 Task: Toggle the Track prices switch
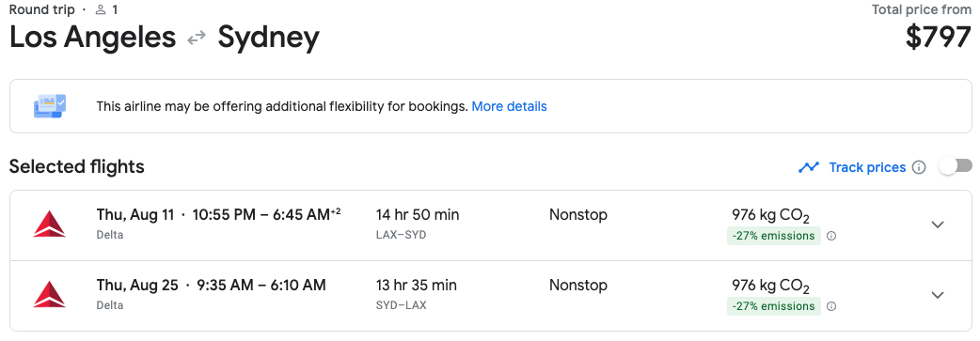pos(956,166)
